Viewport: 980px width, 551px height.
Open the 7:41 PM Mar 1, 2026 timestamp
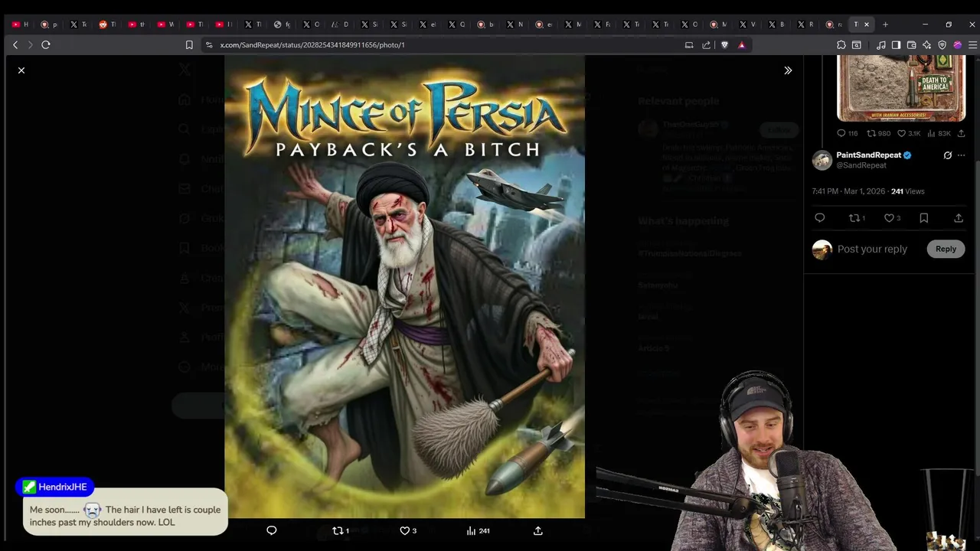click(848, 191)
